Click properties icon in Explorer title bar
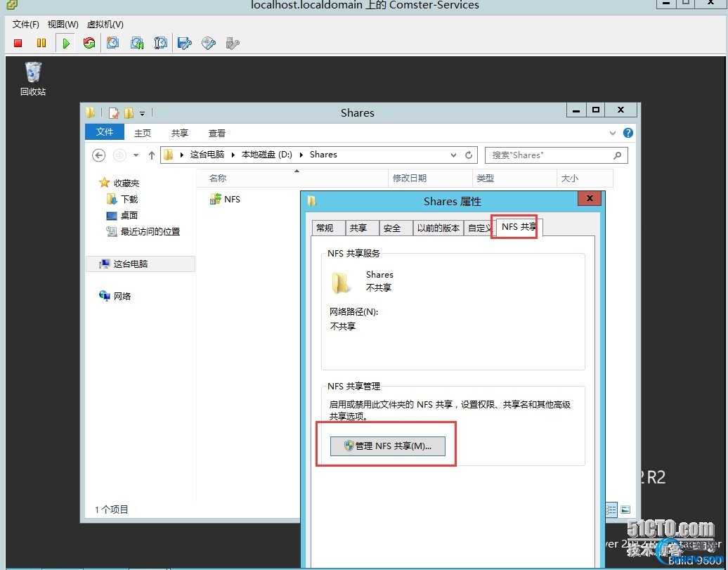 tap(114, 113)
